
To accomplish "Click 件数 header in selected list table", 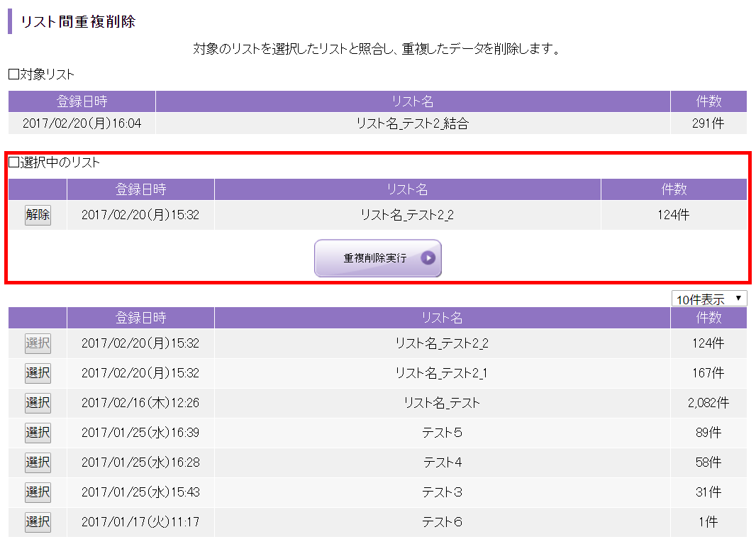I will point(674,189).
